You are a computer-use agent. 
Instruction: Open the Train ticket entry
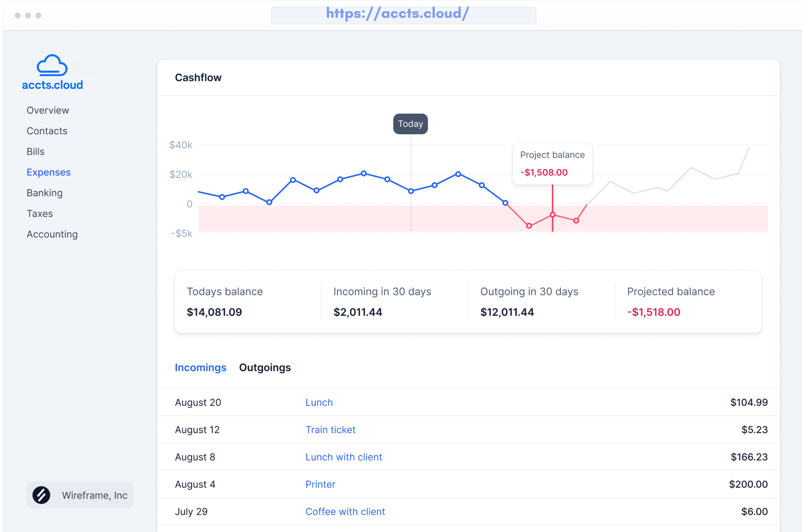[x=330, y=429]
